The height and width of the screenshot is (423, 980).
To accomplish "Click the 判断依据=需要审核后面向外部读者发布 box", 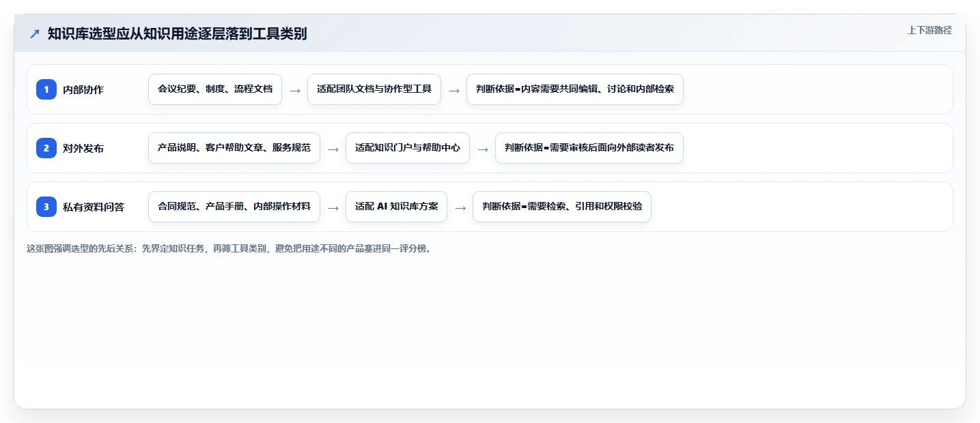I will pyautogui.click(x=589, y=148).
